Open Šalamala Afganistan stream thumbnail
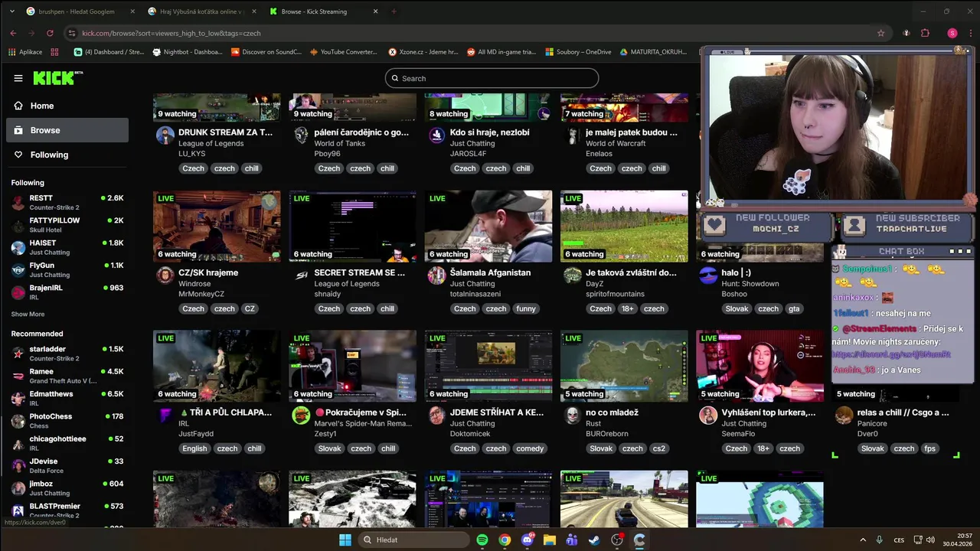Viewport: 980px width, 551px height. pyautogui.click(x=488, y=227)
